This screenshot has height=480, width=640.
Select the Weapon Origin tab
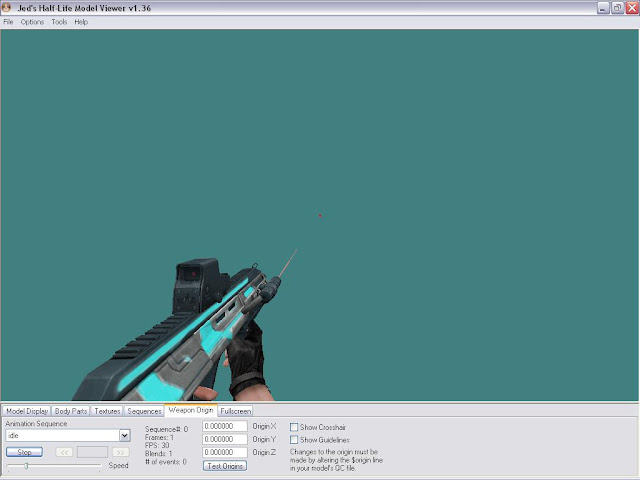click(191, 410)
